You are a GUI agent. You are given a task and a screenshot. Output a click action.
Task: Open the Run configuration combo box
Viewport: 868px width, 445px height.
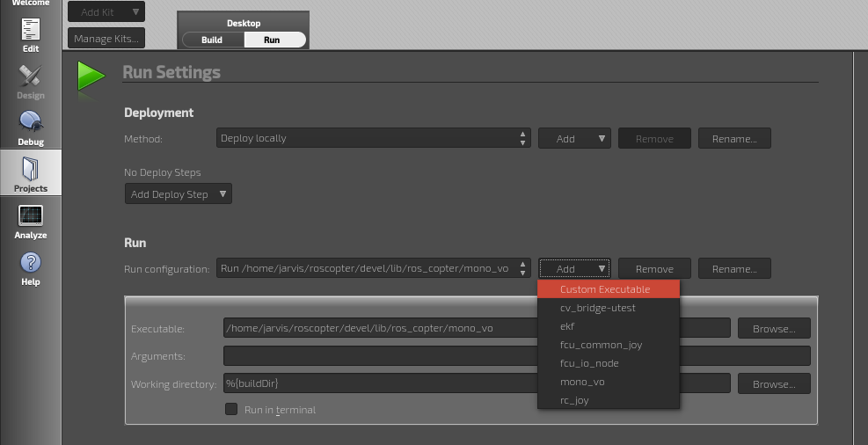[x=373, y=268]
